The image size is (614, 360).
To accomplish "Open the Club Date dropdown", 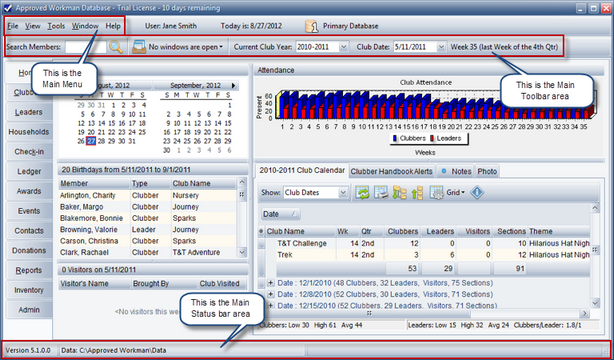I will [x=441, y=47].
